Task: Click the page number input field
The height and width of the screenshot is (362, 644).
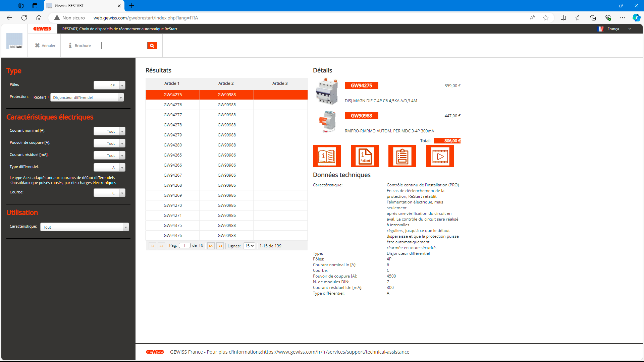Action: tap(184, 245)
